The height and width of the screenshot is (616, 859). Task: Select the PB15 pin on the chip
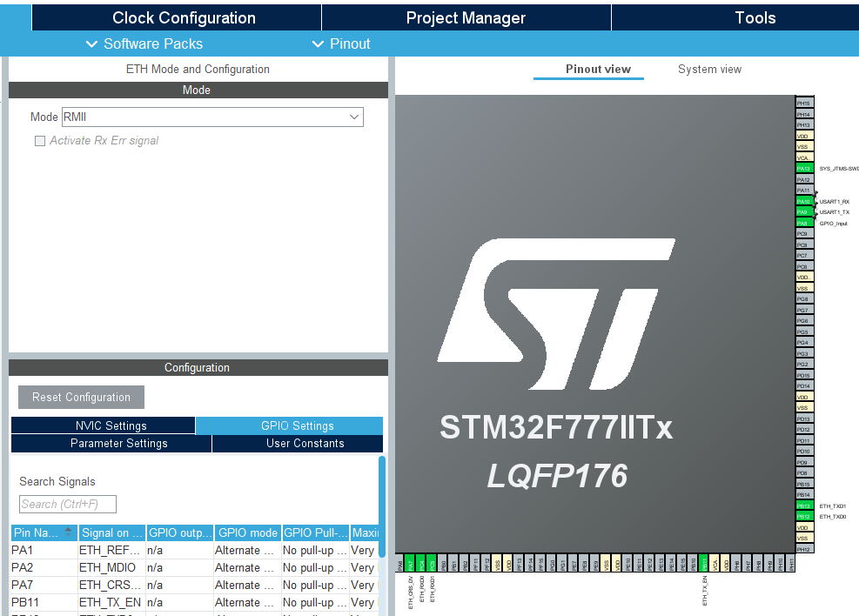(804, 484)
